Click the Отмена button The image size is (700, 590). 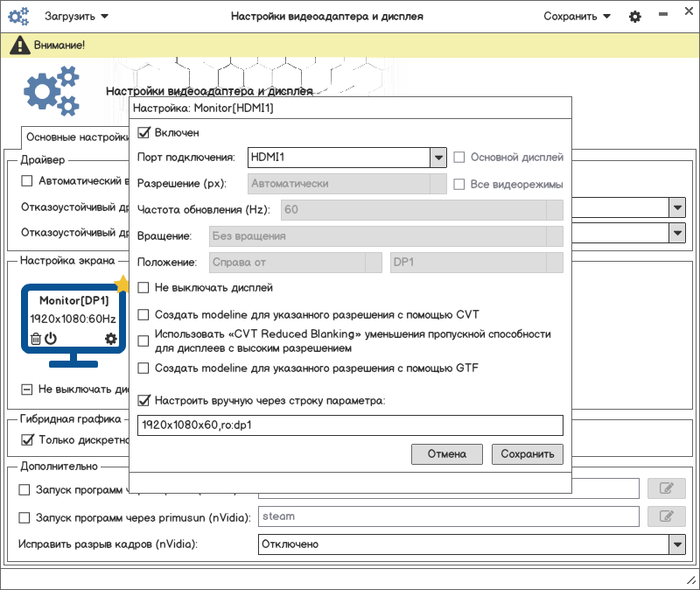[x=447, y=454]
